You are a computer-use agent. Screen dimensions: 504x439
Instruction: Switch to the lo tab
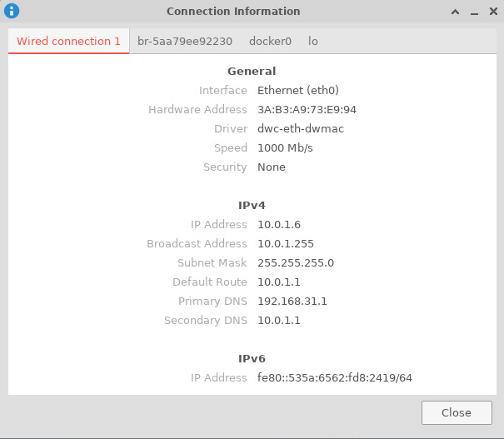(313, 41)
